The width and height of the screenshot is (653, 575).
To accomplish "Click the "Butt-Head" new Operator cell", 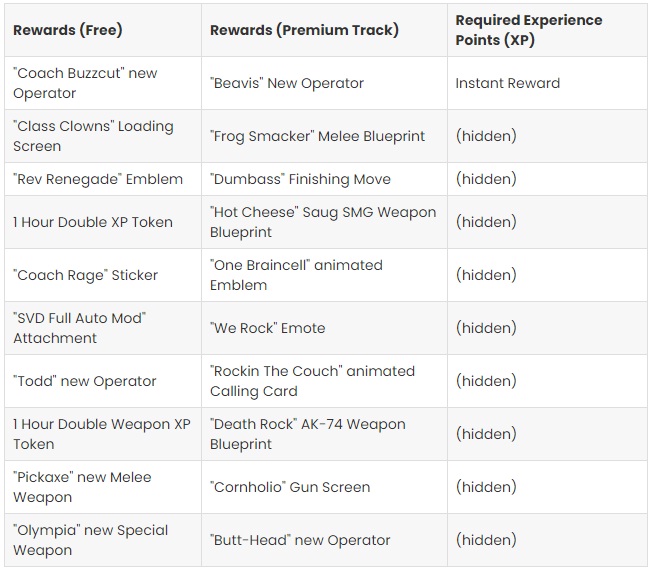I will pos(324,540).
